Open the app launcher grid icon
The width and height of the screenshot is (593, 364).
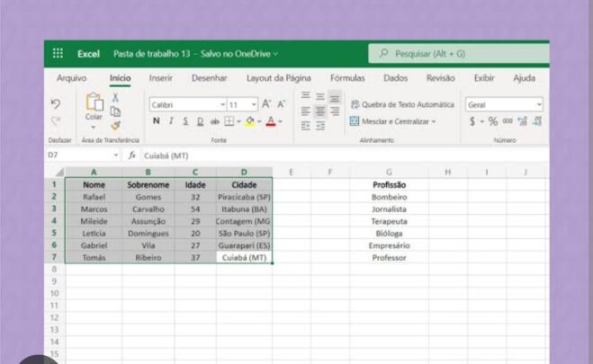[58, 53]
